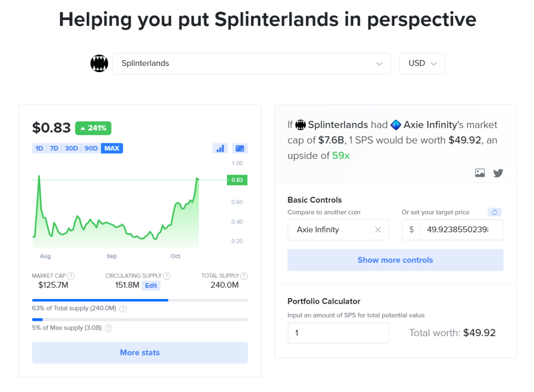Share comparison on Twitter icon
The height and width of the screenshot is (392, 534).
498,173
